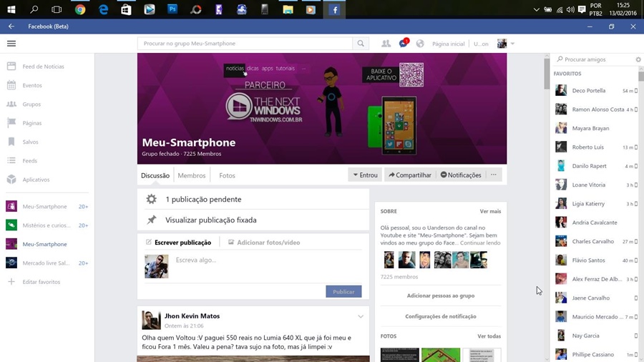Open Configurações de notificação
This screenshot has width=644, height=362.
click(441, 316)
